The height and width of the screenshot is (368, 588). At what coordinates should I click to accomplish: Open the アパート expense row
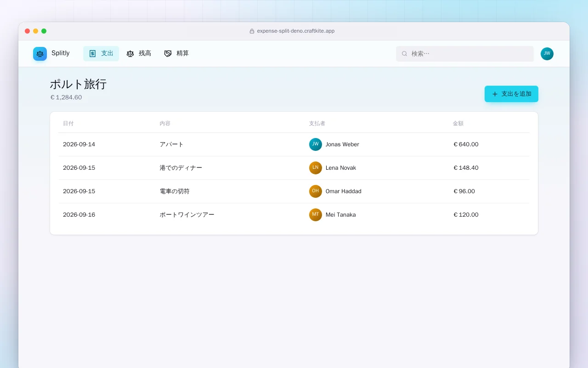coord(294,144)
